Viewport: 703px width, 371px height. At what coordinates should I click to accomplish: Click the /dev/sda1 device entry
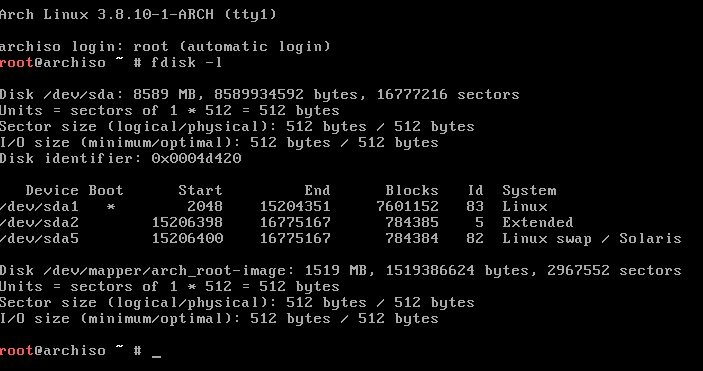pos(39,207)
